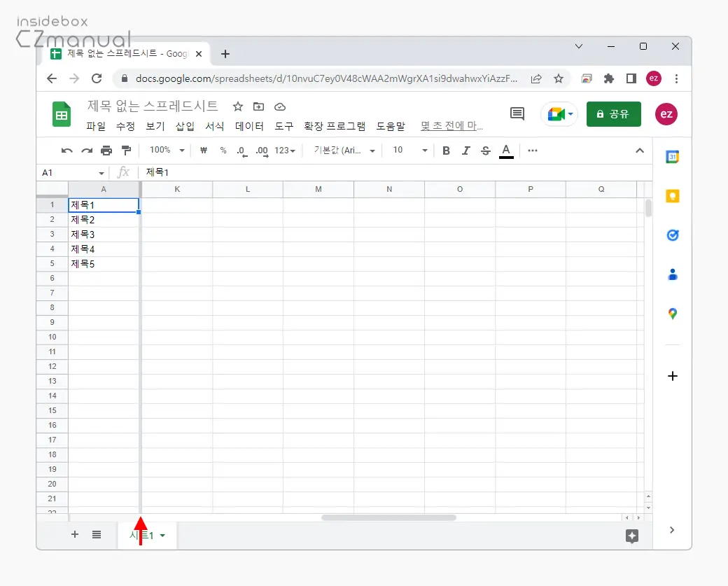Open the text color picker
Viewport: 728px width, 586px height.
click(x=506, y=151)
